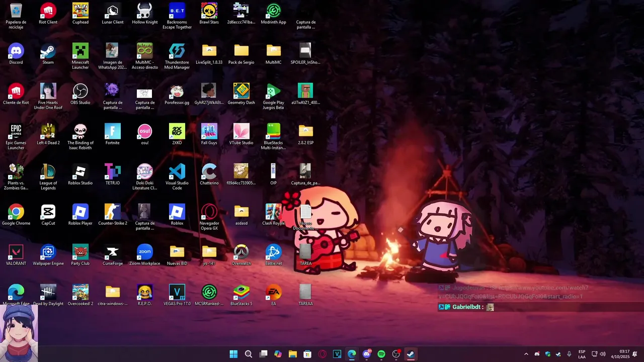Click the OBS Studio desktop icon
The width and height of the screenshot is (644, 362).
click(80, 94)
